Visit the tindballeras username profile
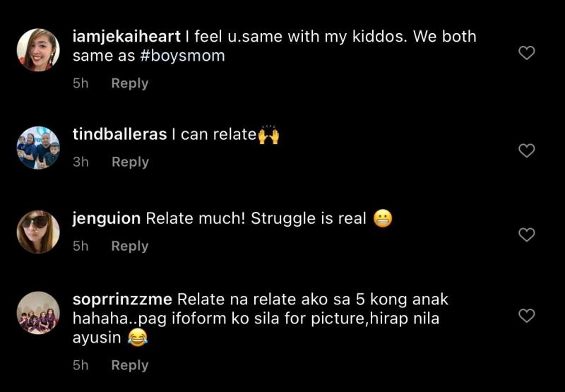 (119, 134)
